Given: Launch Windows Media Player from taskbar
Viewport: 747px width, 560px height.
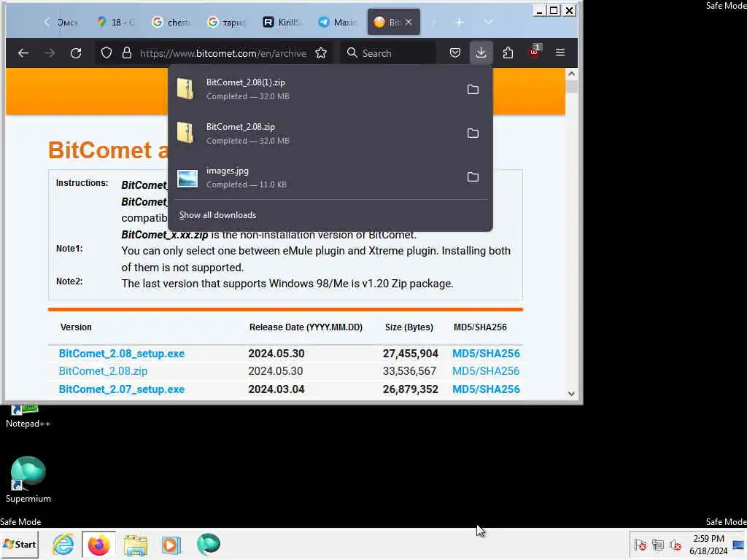Looking at the screenshot, I should tap(171, 544).
